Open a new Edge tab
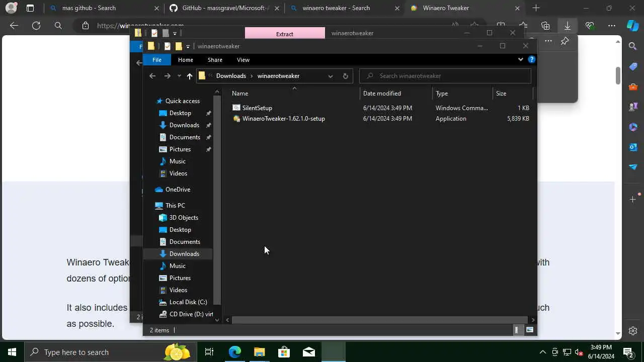This screenshot has height=362, width=644. click(x=536, y=8)
